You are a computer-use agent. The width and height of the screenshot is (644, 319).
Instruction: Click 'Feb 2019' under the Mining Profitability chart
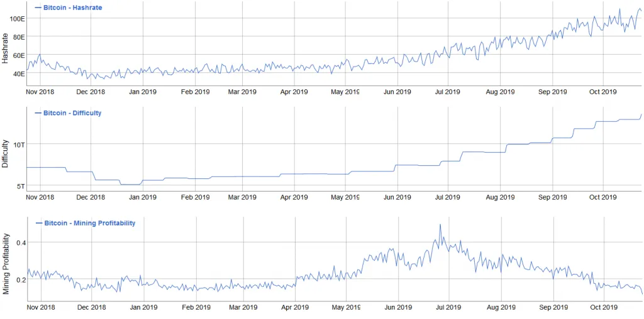196,307
